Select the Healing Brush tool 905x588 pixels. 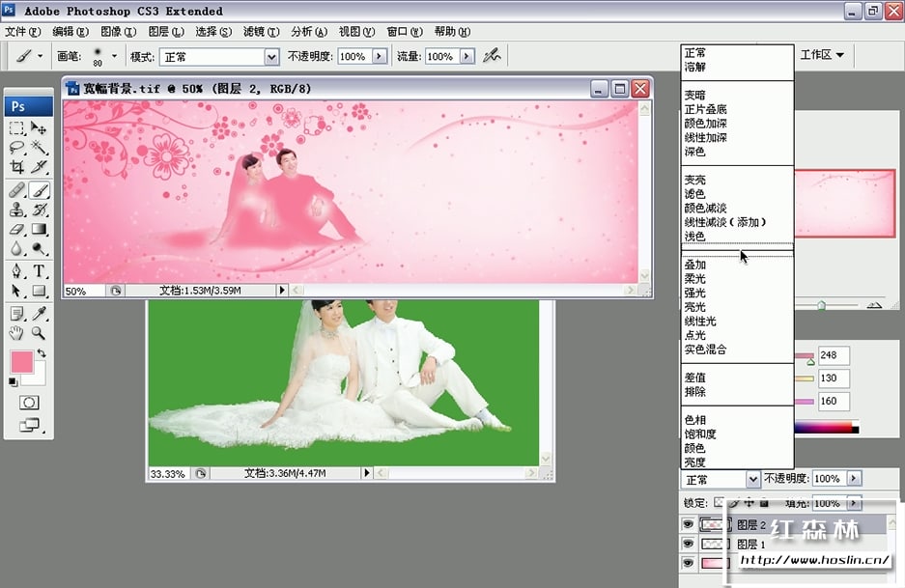coord(16,190)
